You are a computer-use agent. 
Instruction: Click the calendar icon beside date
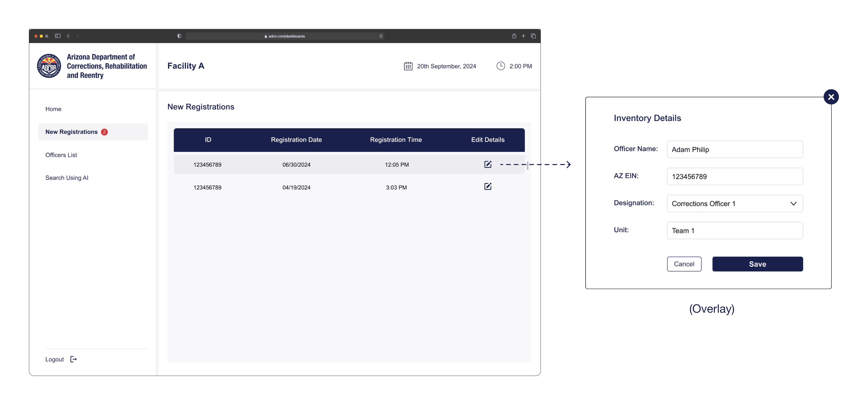(408, 66)
